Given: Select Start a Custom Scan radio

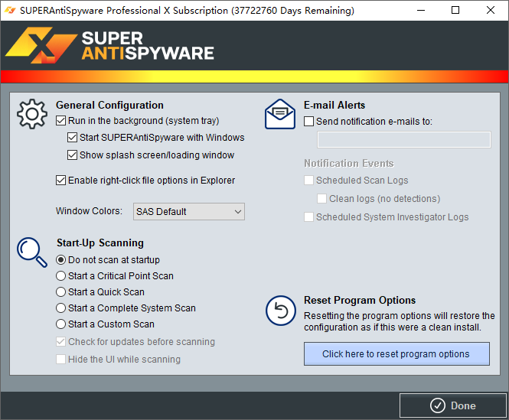Looking at the screenshot, I should (60, 324).
